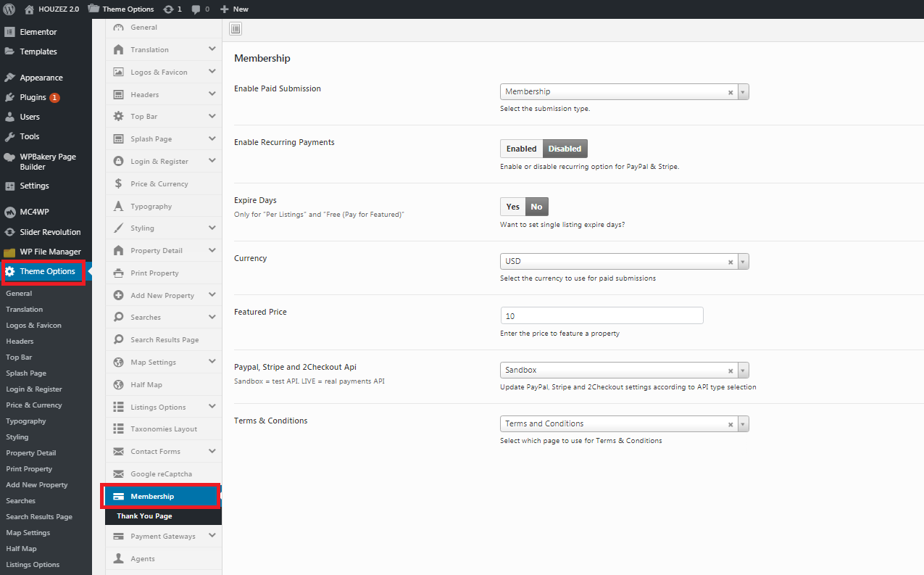Open Theme Options in admin bar
The width and height of the screenshot is (924, 575).
coord(121,9)
